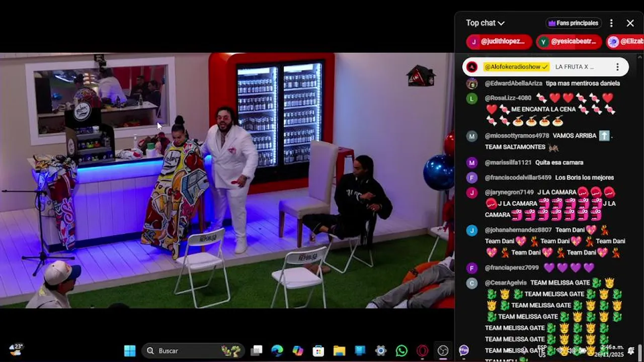Open Settings gear from taskbar
Image resolution: width=644 pixels, height=362 pixels.
pos(381,350)
